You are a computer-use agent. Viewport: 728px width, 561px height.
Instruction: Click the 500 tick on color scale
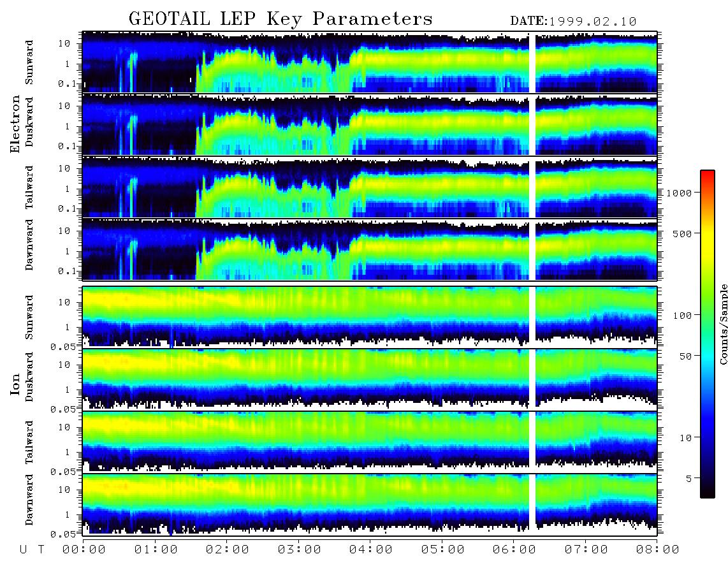point(682,233)
